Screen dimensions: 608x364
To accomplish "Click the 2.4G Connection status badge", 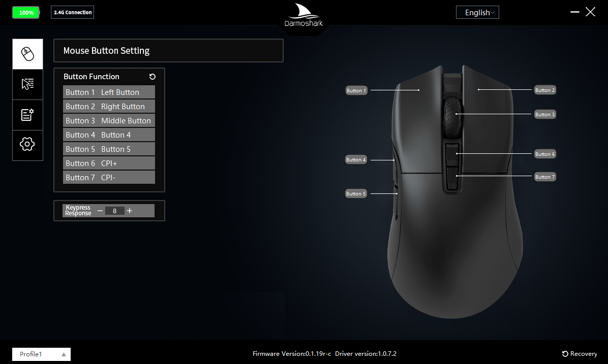I will pyautogui.click(x=73, y=12).
